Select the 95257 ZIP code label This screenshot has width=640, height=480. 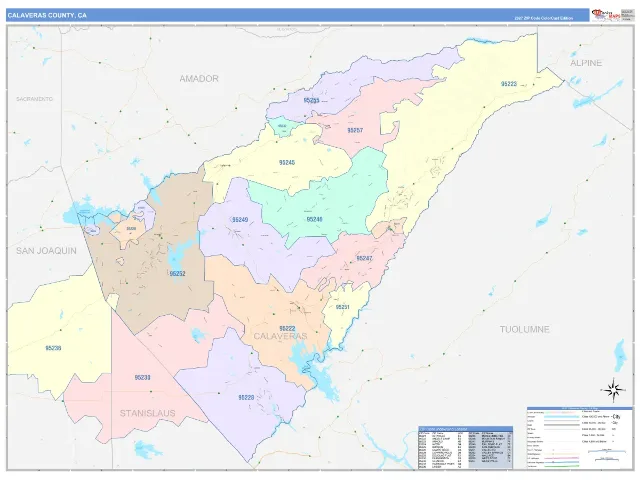[355, 131]
